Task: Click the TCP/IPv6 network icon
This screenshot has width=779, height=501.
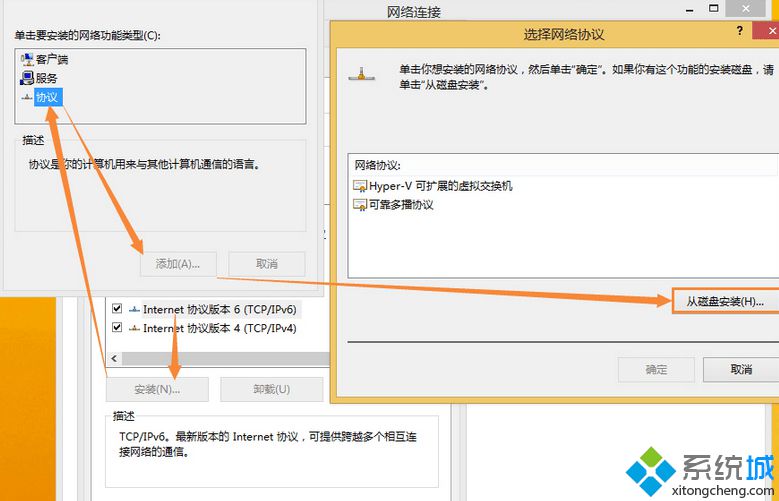Action: [134, 310]
